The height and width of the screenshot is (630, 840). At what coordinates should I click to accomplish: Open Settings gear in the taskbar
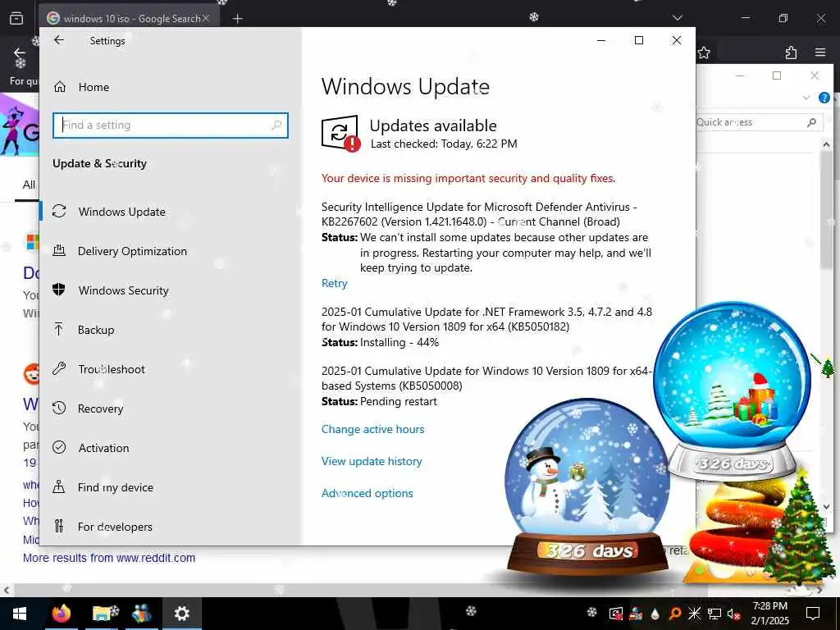click(182, 614)
